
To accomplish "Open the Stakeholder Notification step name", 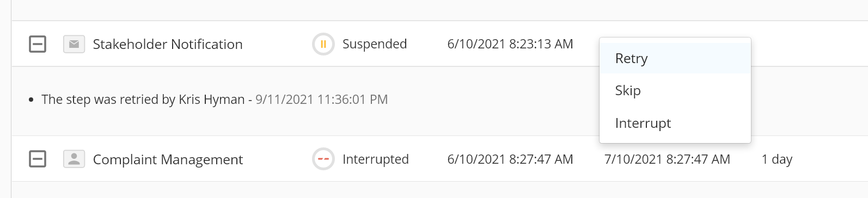I will [168, 44].
